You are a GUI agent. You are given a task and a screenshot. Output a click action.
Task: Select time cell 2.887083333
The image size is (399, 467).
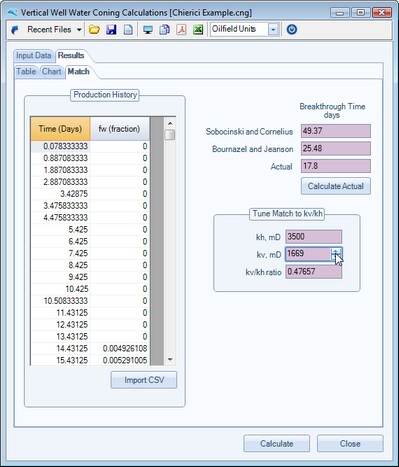point(60,182)
